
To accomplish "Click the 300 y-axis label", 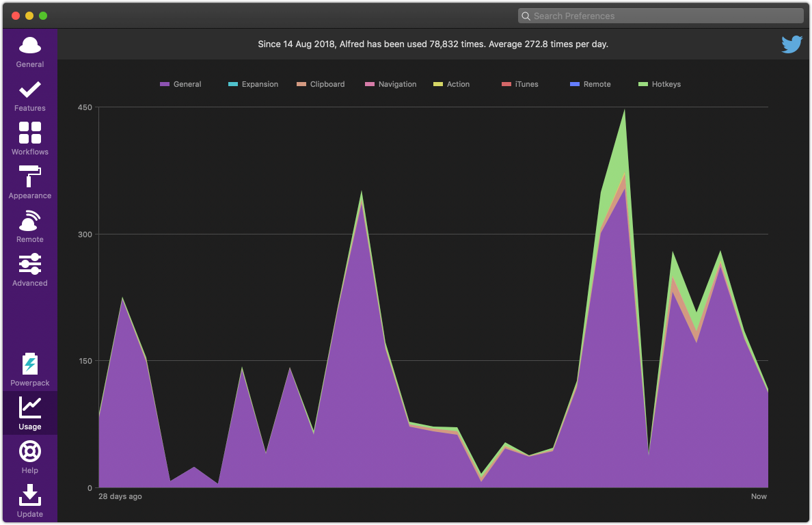I will point(85,234).
